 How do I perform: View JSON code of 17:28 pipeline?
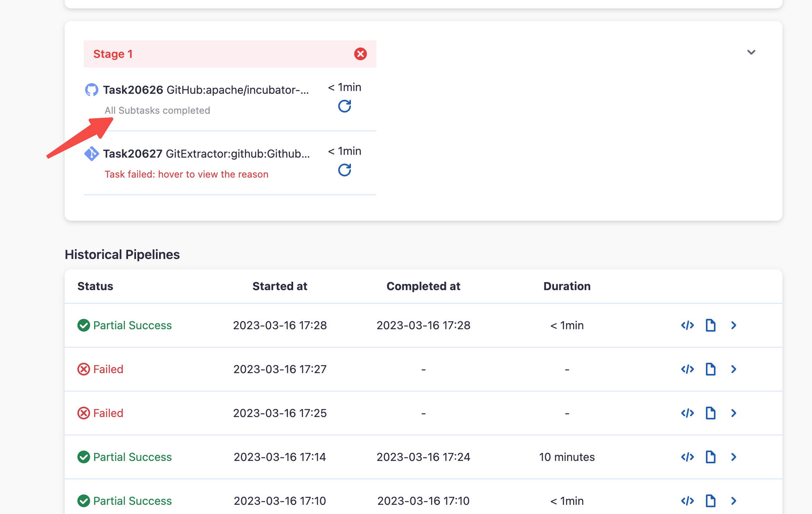pyautogui.click(x=688, y=325)
